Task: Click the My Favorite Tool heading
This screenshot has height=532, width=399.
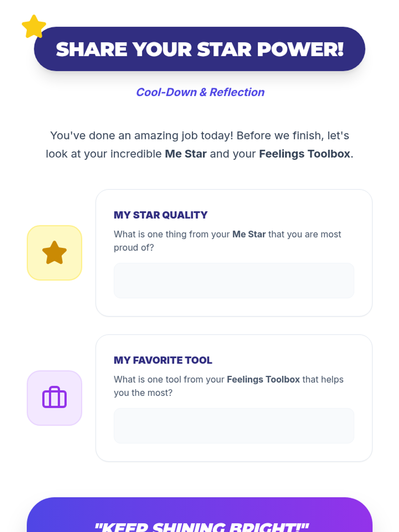Action: point(163,360)
